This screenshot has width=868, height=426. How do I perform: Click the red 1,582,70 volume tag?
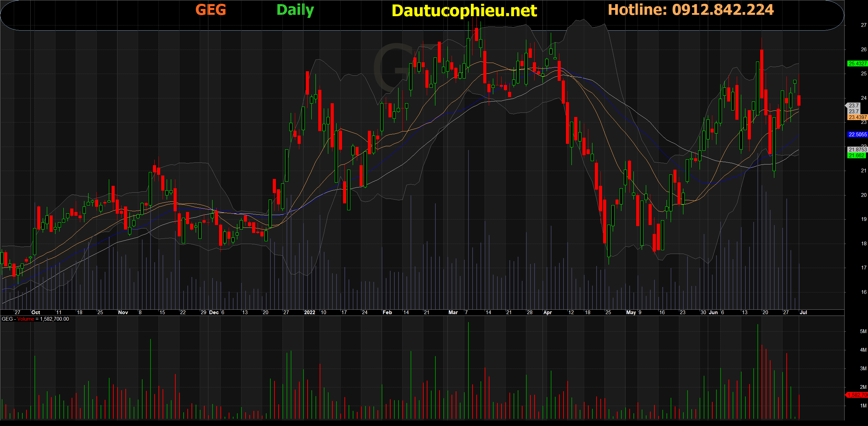(857, 395)
